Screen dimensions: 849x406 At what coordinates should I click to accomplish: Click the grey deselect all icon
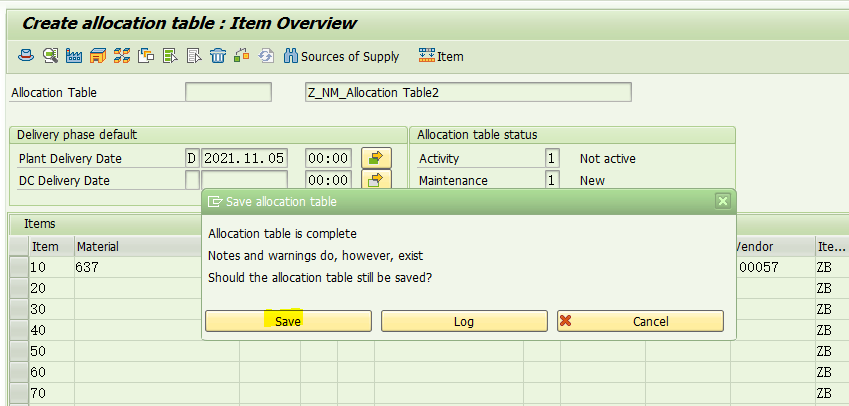click(x=194, y=56)
